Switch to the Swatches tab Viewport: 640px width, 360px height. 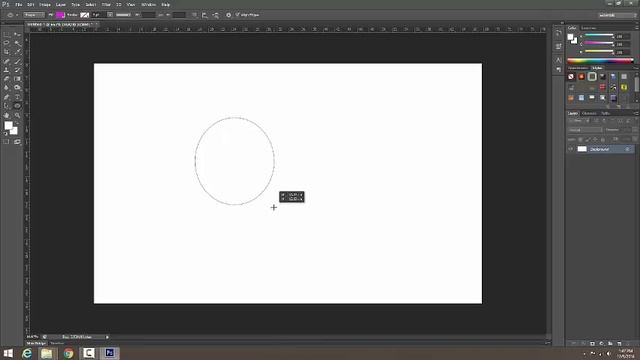click(x=589, y=28)
